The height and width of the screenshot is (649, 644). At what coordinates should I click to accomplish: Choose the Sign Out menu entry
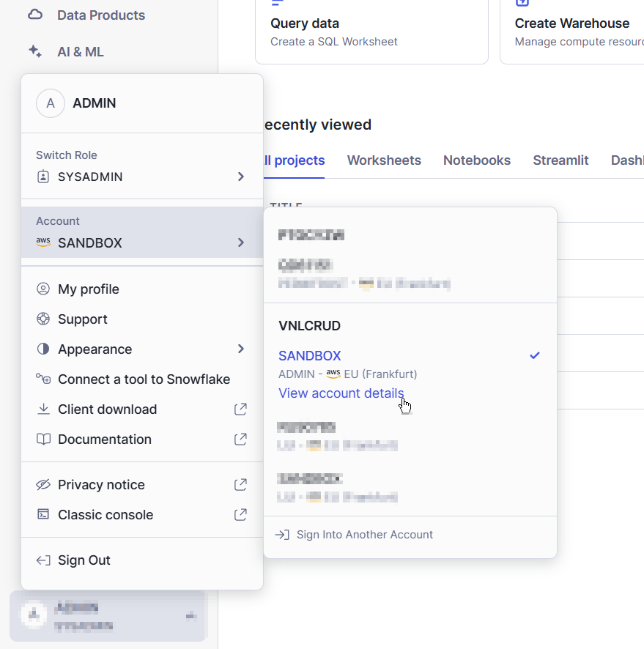click(142, 560)
